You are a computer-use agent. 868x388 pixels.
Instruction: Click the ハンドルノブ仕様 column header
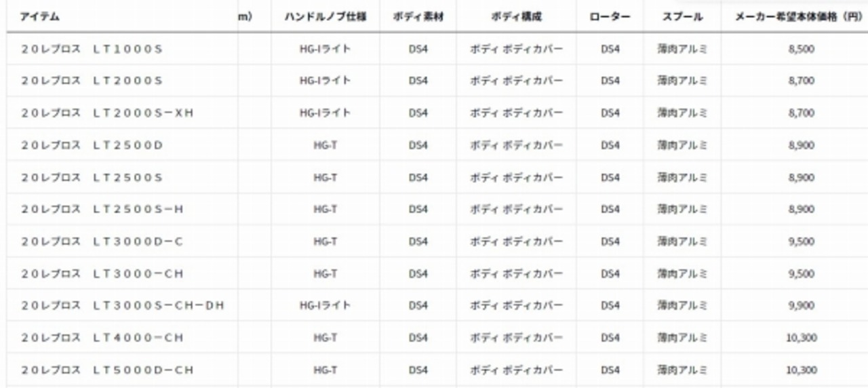click(325, 17)
